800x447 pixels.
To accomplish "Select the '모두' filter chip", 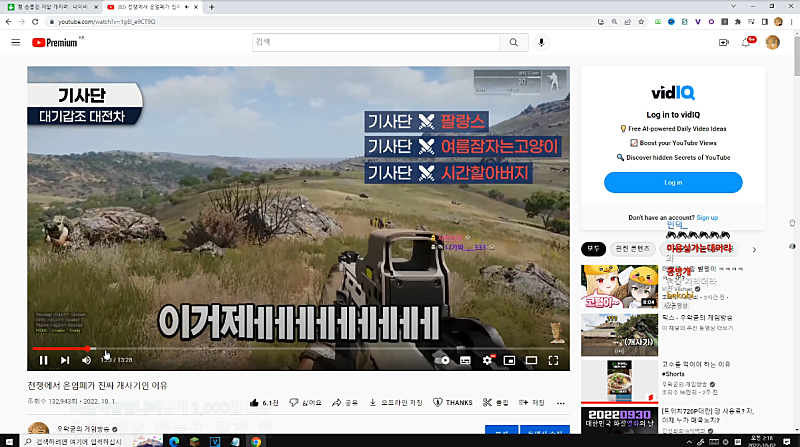I will (594, 248).
